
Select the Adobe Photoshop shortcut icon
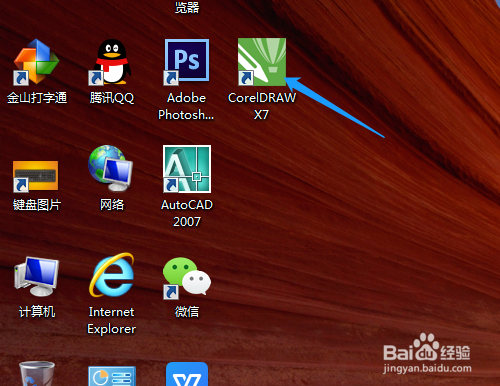click(187, 62)
